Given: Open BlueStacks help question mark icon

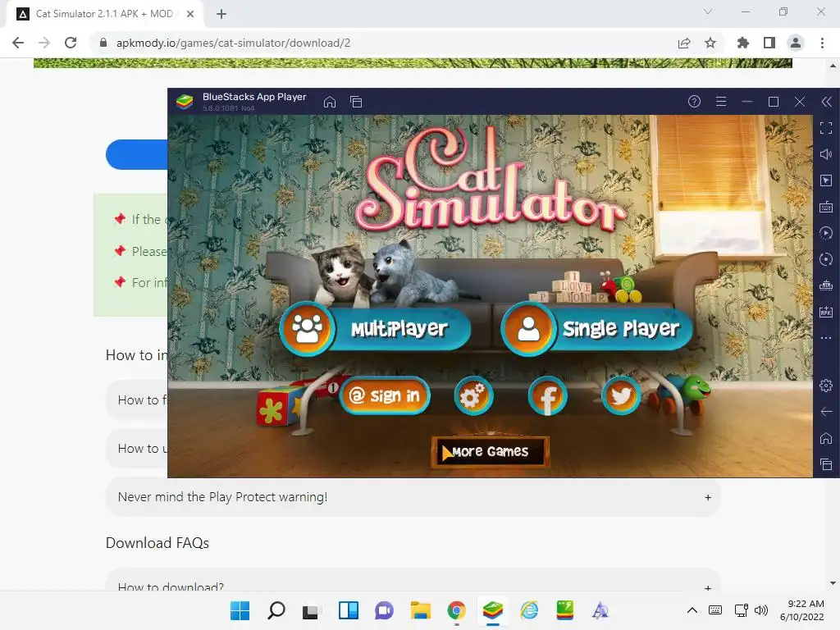Looking at the screenshot, I should click(x=694, y=101).
